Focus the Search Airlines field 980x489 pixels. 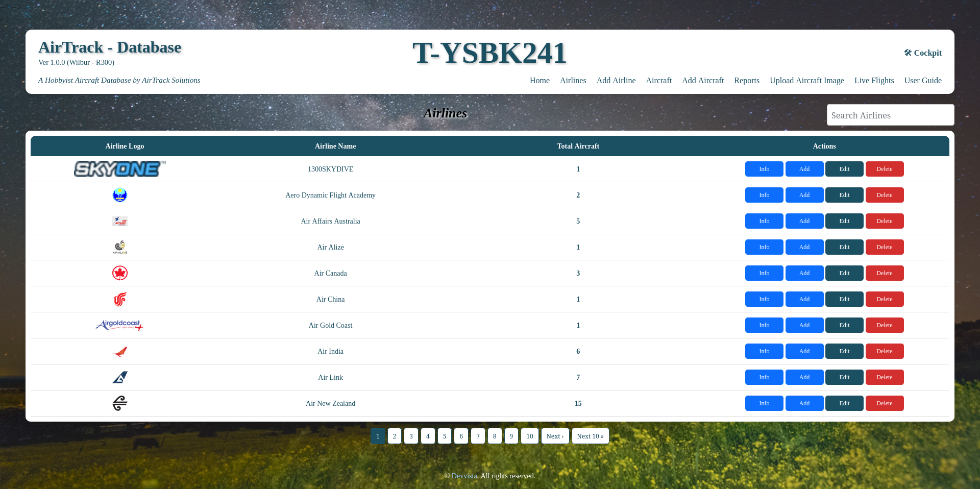tap(891, 115)
